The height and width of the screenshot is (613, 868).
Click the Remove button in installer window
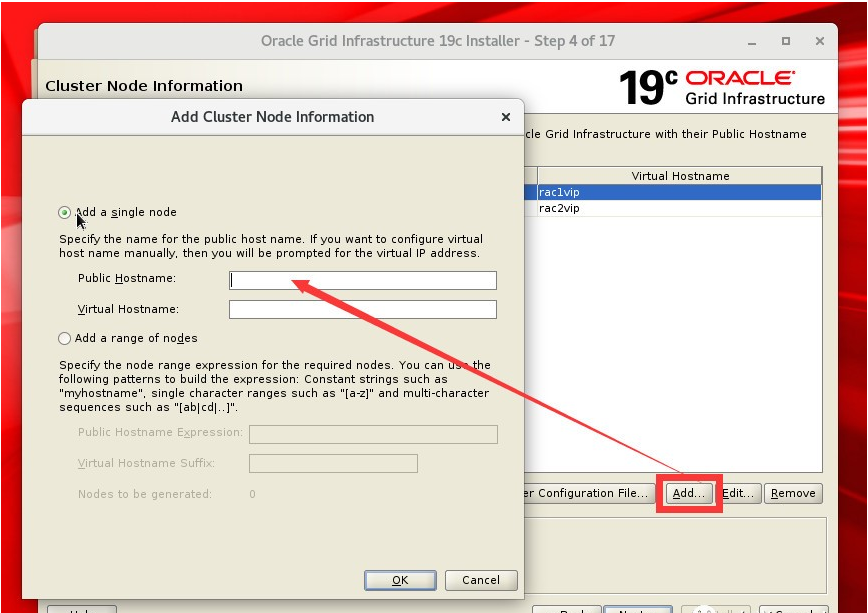[x=793, y=493]
